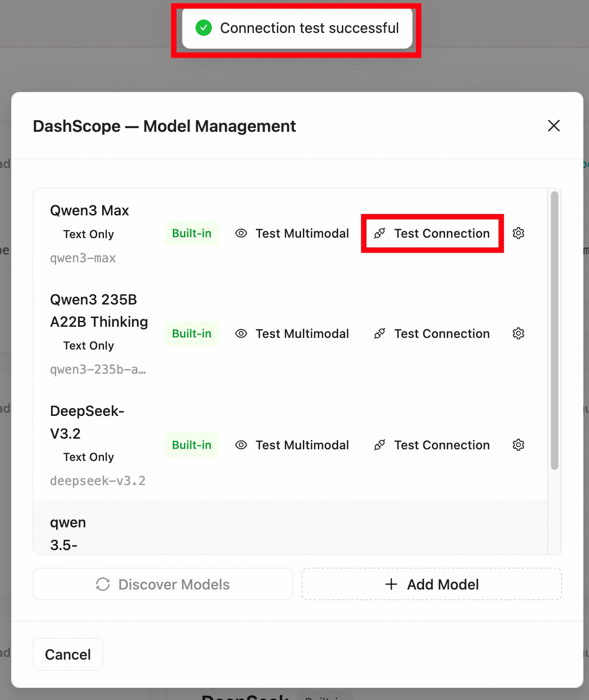The image size is (589, 700).
Task: Cancel the Model Management dialog
Action: pyautogui.click(x=68, y=654)
